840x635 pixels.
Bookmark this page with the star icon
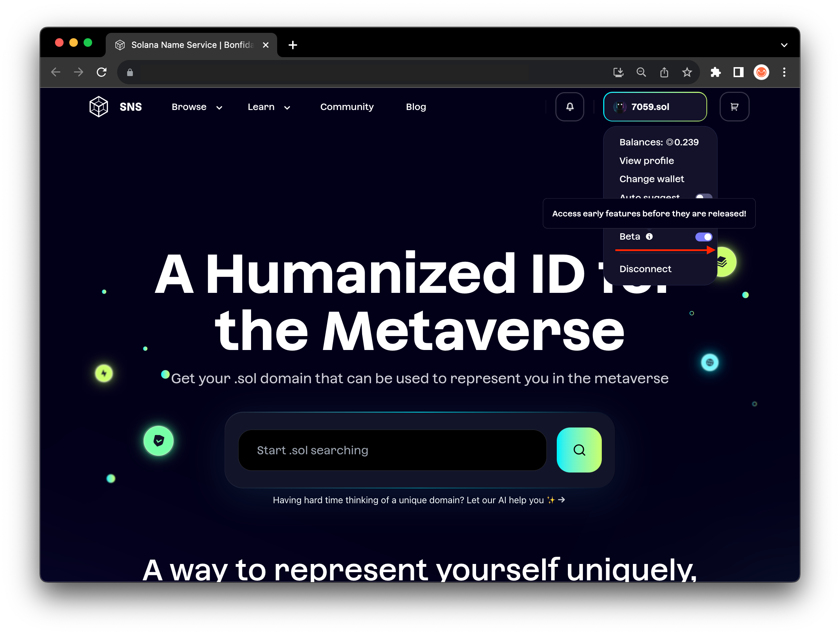coord(686,72)
